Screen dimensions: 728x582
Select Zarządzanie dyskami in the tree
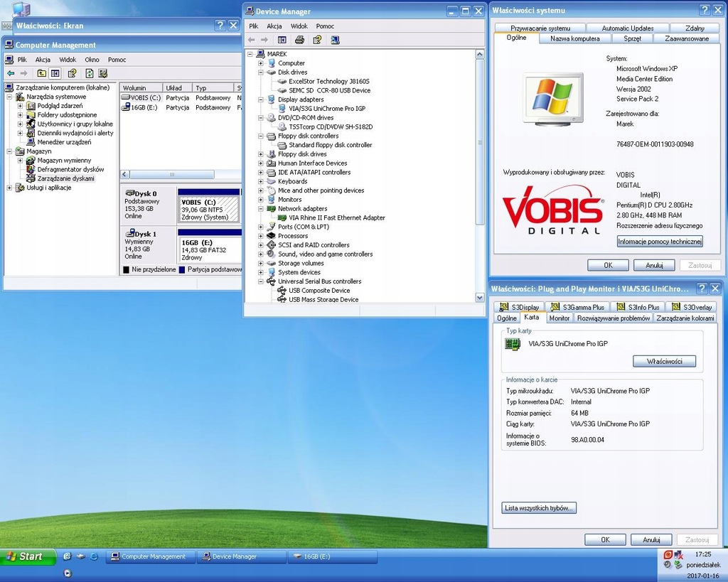[x=65, y=178]
